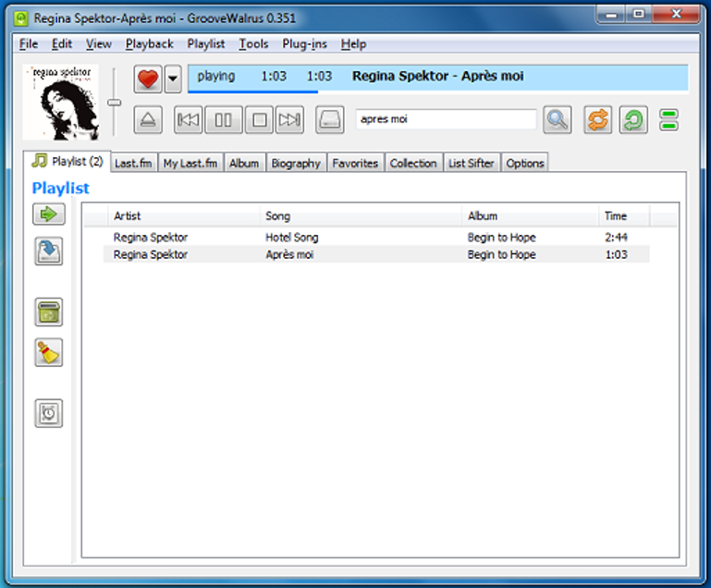Sort by the Song column header
The height and width of the screenshot is (588, 711).
(361, 216)
